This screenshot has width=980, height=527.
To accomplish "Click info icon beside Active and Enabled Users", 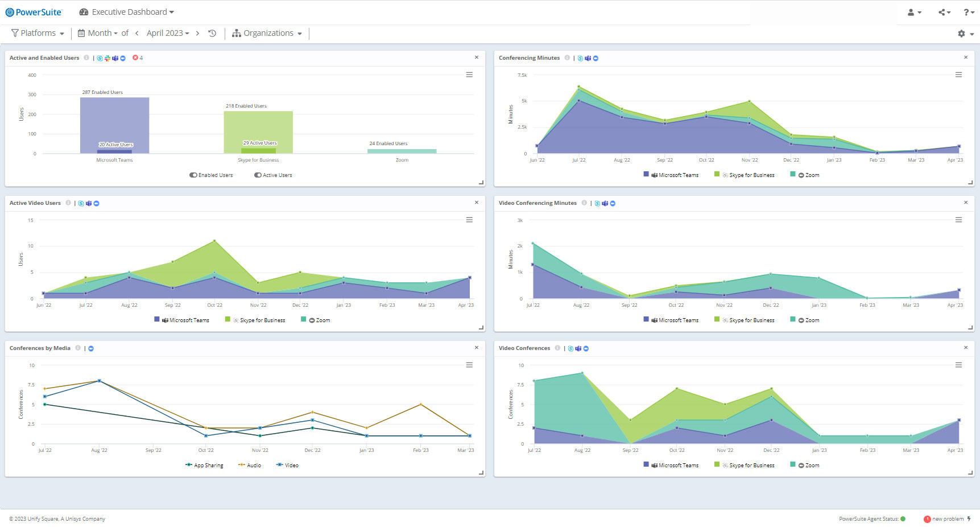I will pyautogui.click(x=86, y=57).
